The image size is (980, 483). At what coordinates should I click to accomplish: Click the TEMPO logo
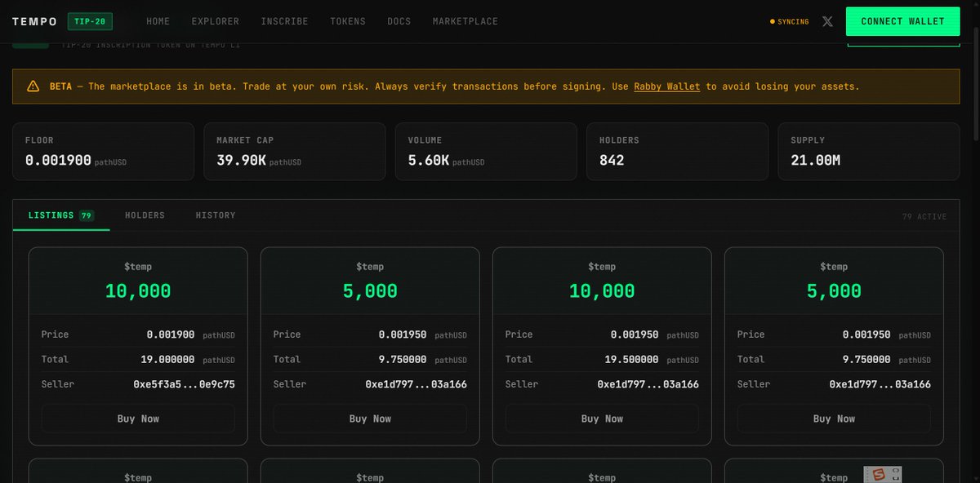pos(34,21)
